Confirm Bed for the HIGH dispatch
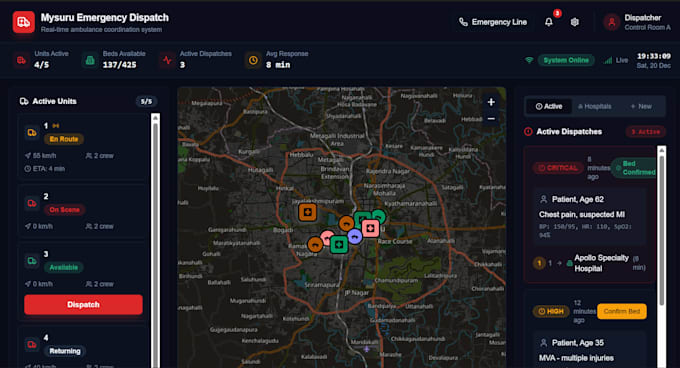 point(621,311)
